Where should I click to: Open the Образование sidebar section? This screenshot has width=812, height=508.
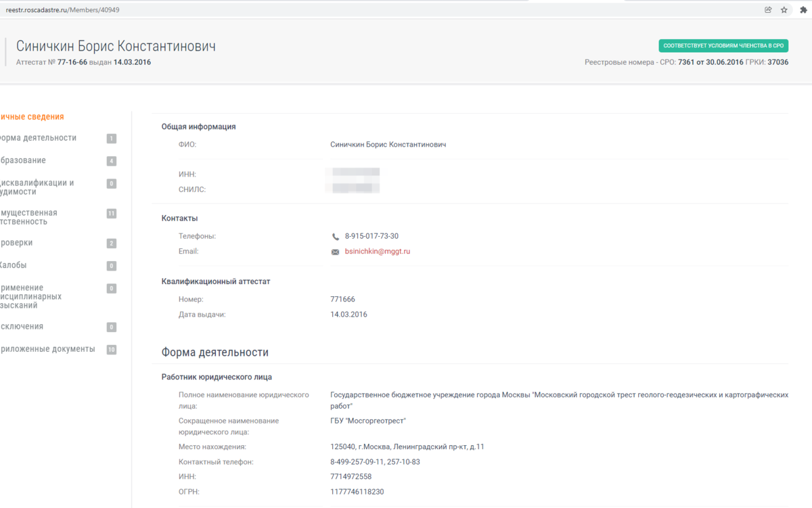pos(27,161)
